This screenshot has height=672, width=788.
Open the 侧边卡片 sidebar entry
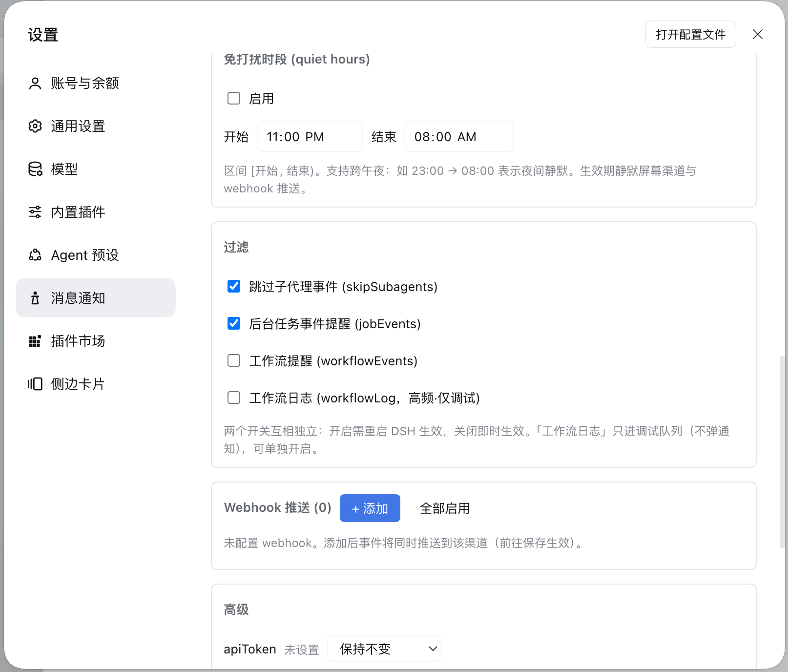(x=96, y=384)
